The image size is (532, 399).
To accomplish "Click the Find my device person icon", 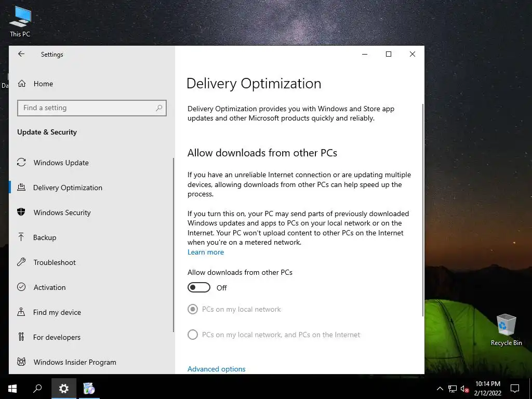I will tap(21, 312).
